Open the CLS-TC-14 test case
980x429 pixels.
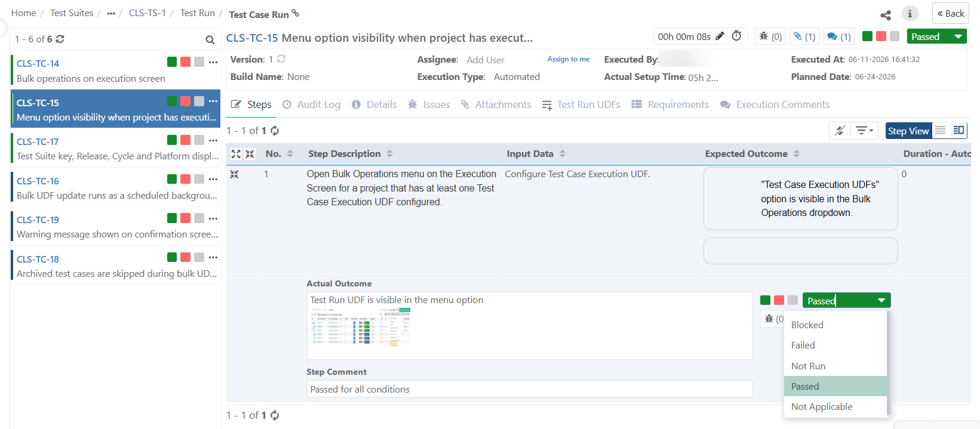38,64
